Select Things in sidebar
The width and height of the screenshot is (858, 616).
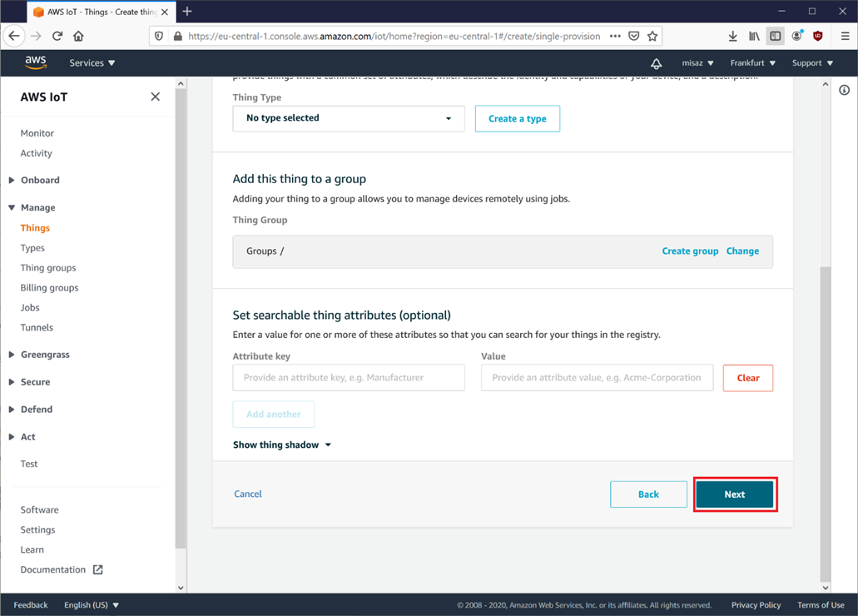(x=35, y=228)
